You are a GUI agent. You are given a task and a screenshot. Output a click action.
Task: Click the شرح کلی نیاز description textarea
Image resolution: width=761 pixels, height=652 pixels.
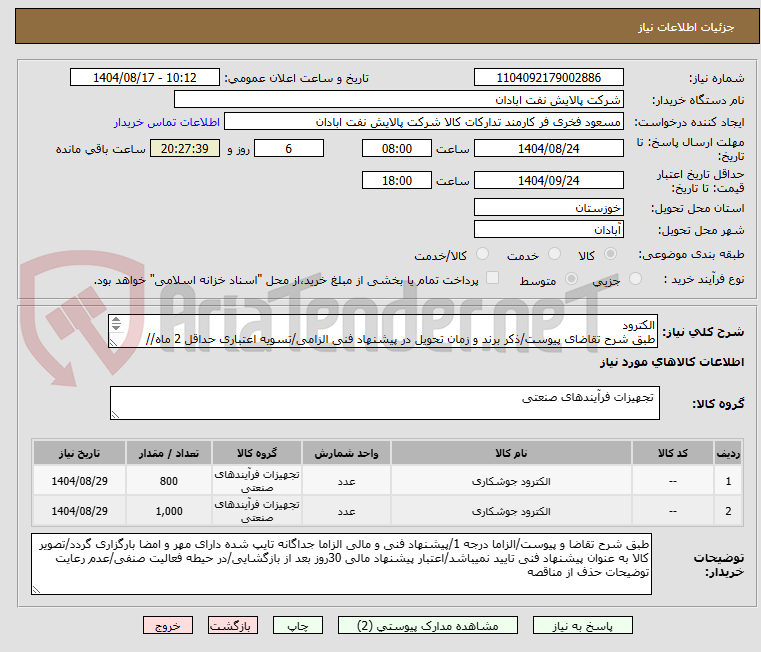click(382, 331)
